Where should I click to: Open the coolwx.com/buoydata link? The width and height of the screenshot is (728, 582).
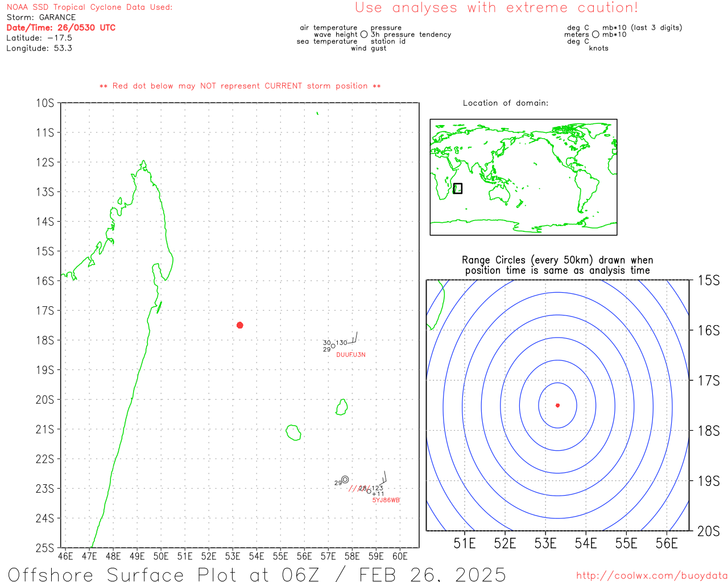tap(652, 576)
